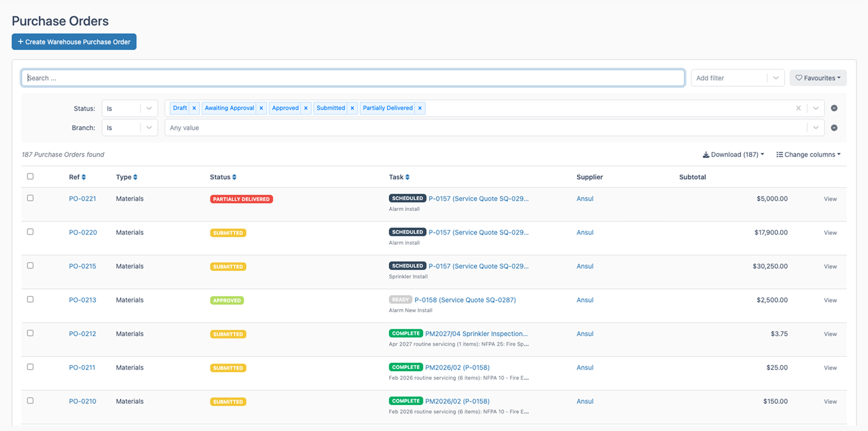This screenshot has height=431, width=868.
Task: Remove the Draft status filter tag
Action: (194, 108)
